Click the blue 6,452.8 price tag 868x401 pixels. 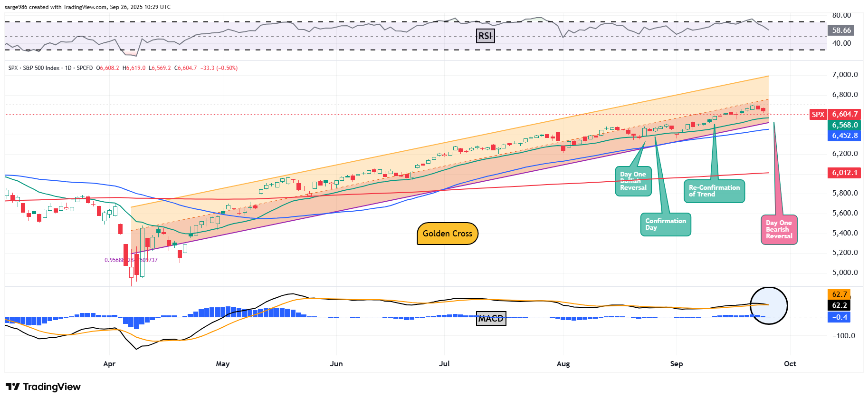coord(844,136)
